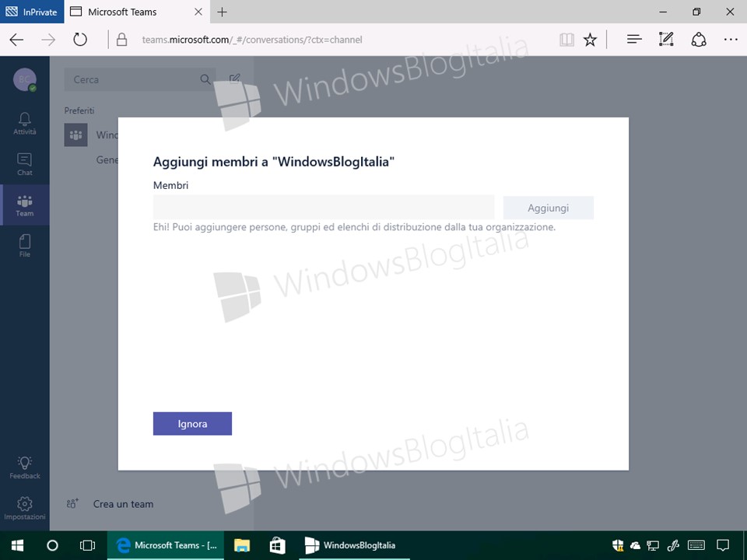Open the Chat section in sidebar

(24, 164)
